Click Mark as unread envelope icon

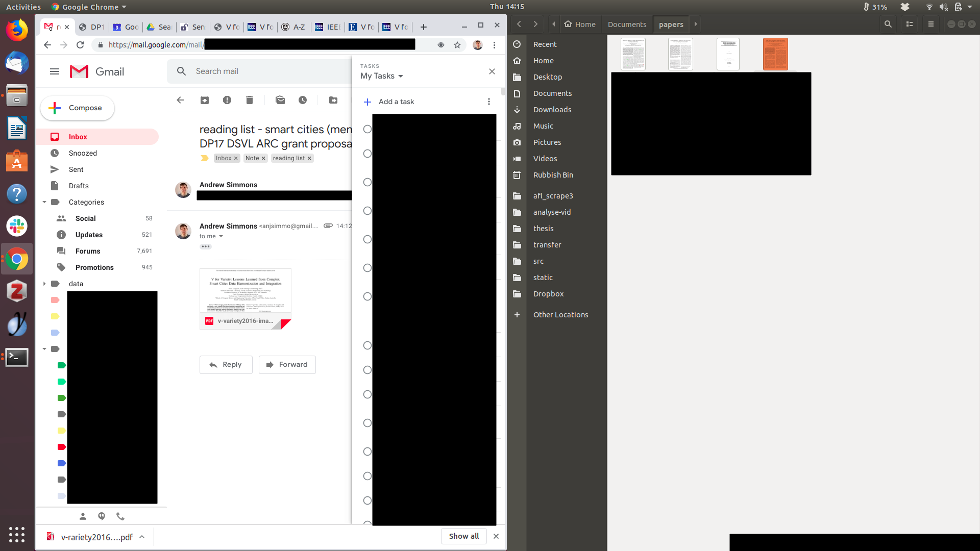tap(280, 100)
